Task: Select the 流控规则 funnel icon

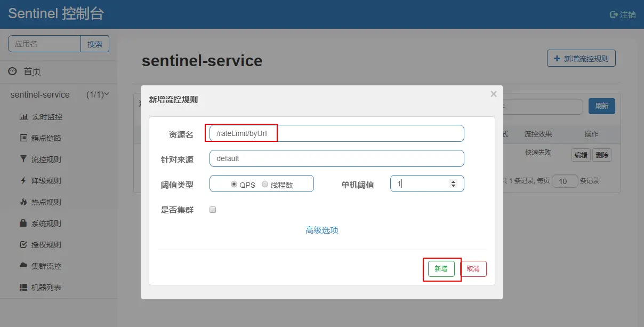Action: point(23,159)
